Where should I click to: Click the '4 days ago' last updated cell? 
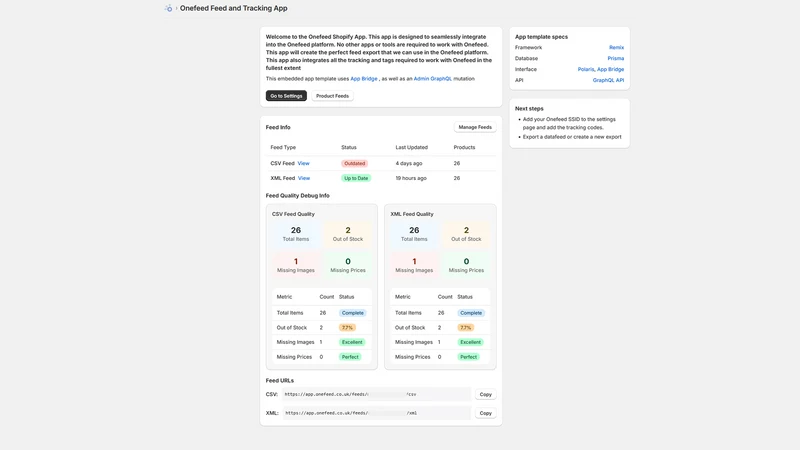point(409,163)
